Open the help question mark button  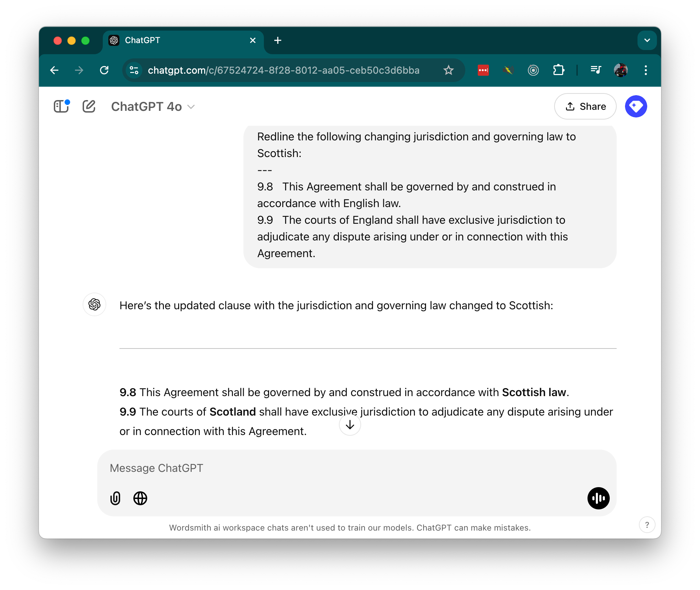[647, 525]
